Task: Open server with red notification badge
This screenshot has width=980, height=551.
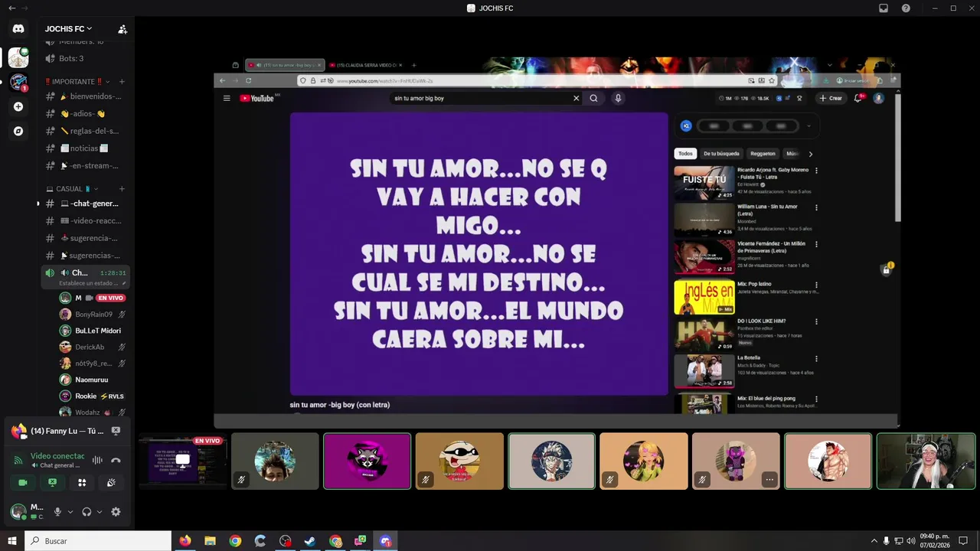Action: [18, 81]
